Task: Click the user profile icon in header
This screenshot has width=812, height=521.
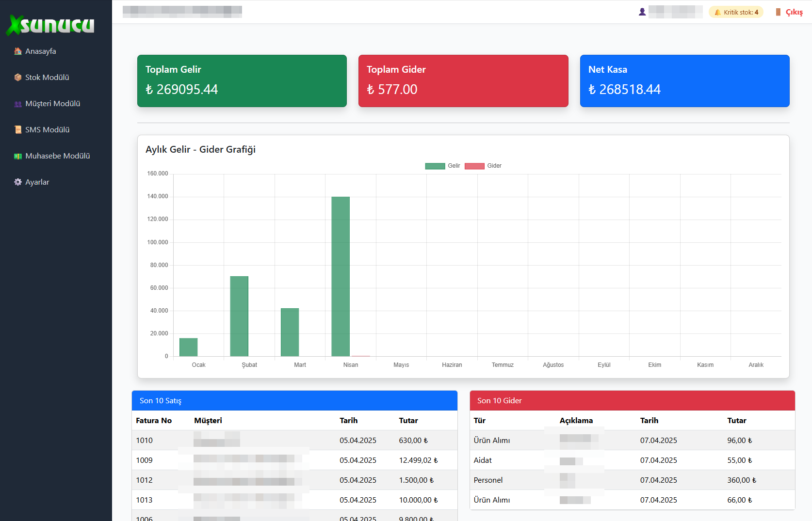Action: [642, 12]
